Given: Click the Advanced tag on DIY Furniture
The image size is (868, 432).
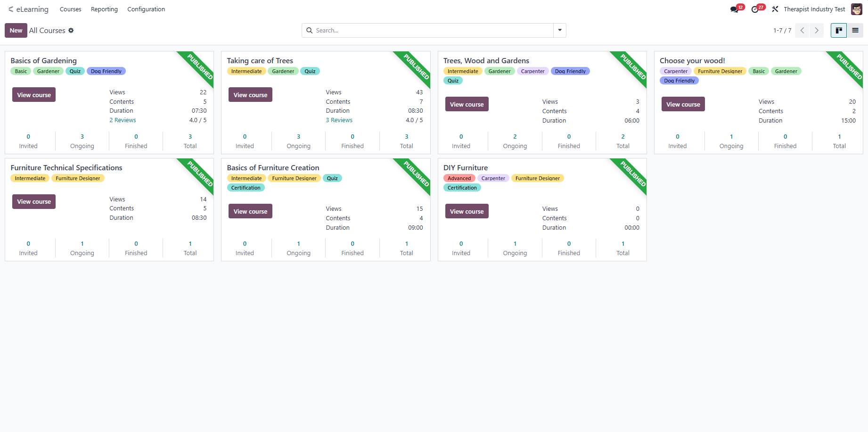Looking at the screenshot, I should (x=459, y=178).
